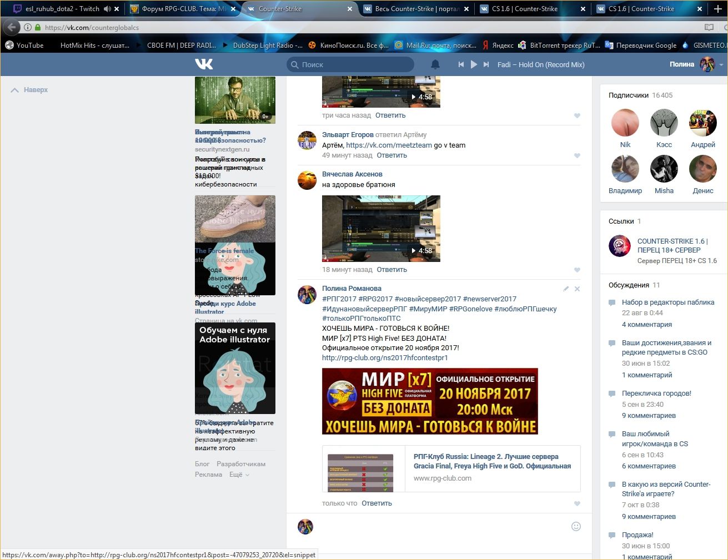Open the Разработчикам footer link
Viewport: 728px width, 560px height.
[241, 464]
